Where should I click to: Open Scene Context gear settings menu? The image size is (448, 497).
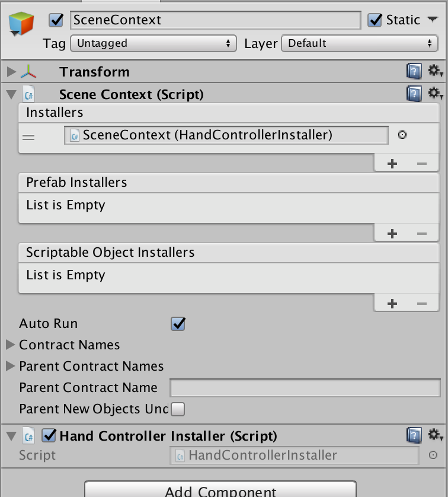pyautogui.click(x=435, y=94)
